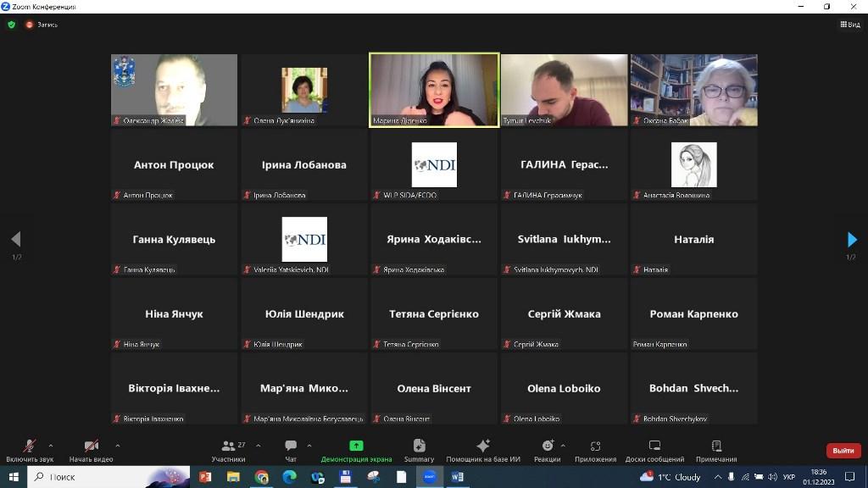Image resolution: width=868 pixels, height=488 pixels.
Task: Select Марина Лідченко active speaker video
Action: 434,90
